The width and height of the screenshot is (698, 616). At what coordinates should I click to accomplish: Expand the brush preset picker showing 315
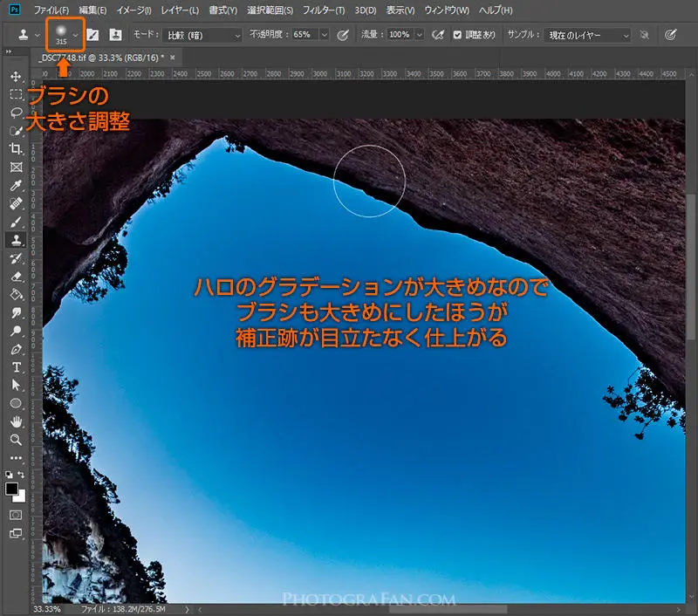coord(77,35)
